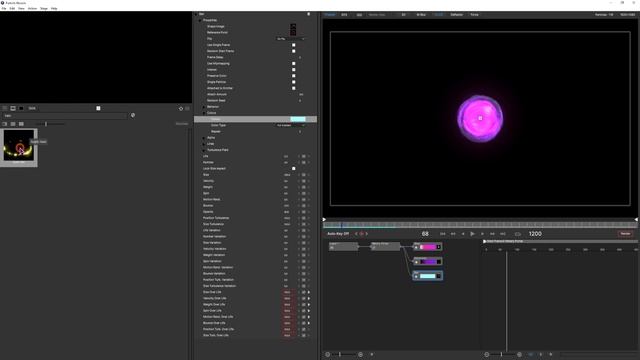Viewport: 640px width, 360px height.
Task: Jump to the first frame
Action: [x=442, y=234]
